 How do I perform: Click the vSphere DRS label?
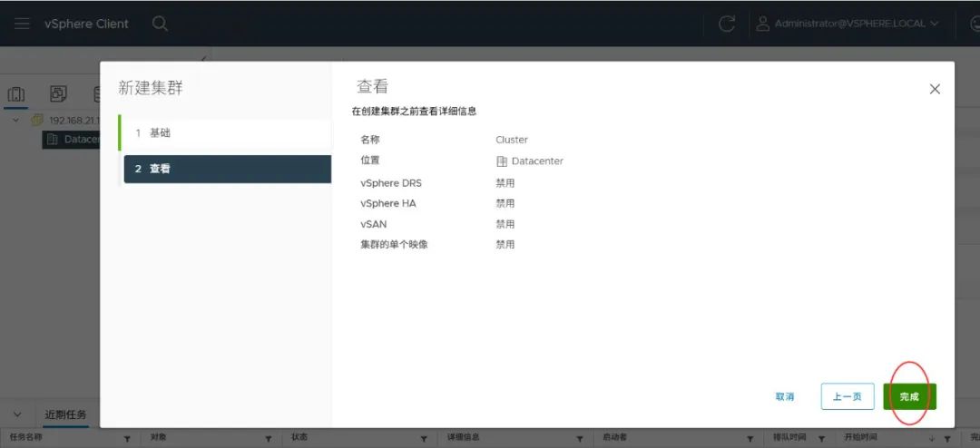tap(390, 184)
